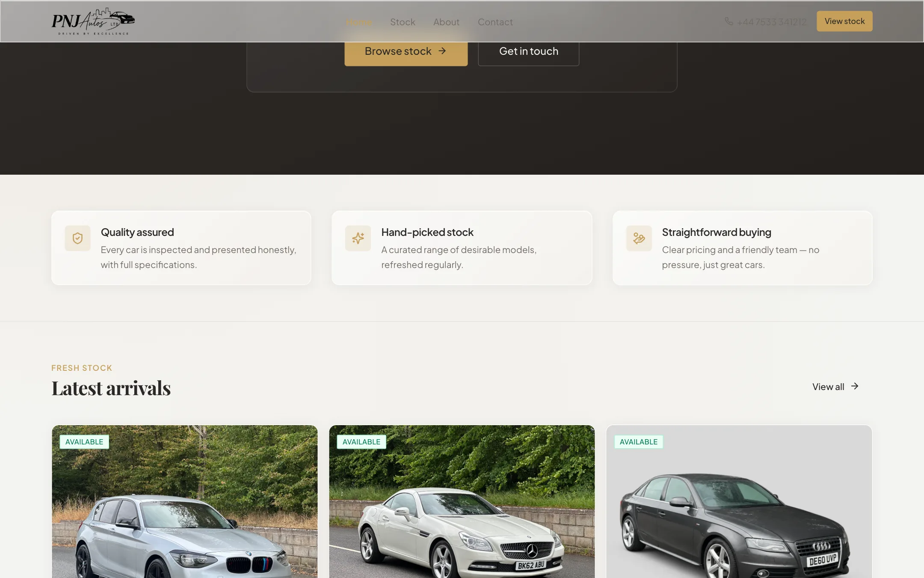Click the View all link
Viewport: 924px width, 578px height.
tap(835, 387)
